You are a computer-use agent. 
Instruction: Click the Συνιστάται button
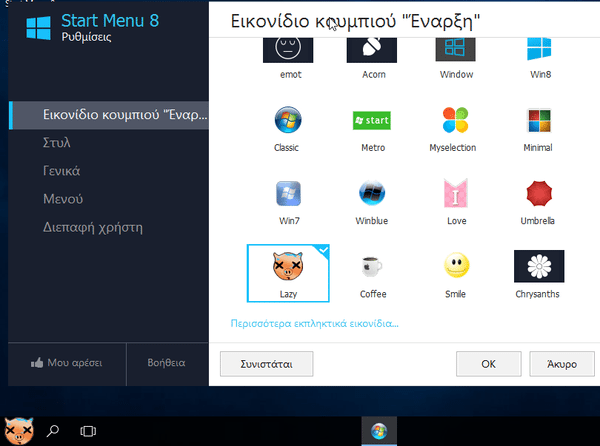(266, 364)
